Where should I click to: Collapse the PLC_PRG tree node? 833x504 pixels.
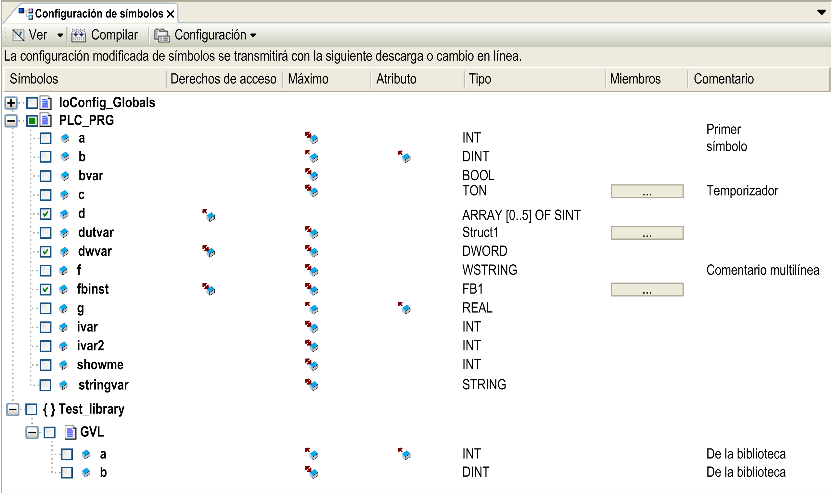tap(11, 121)
